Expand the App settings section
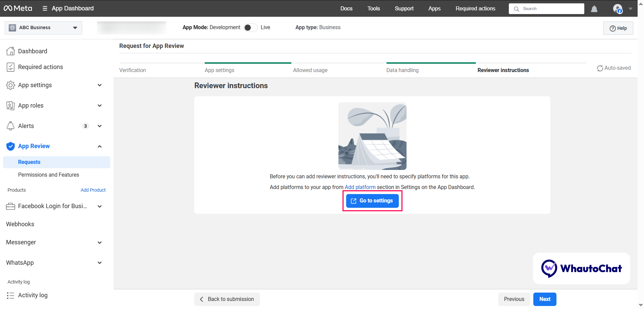Image resolution: width=644 pixels, height=309 pixels. click(x=100, y=85)
